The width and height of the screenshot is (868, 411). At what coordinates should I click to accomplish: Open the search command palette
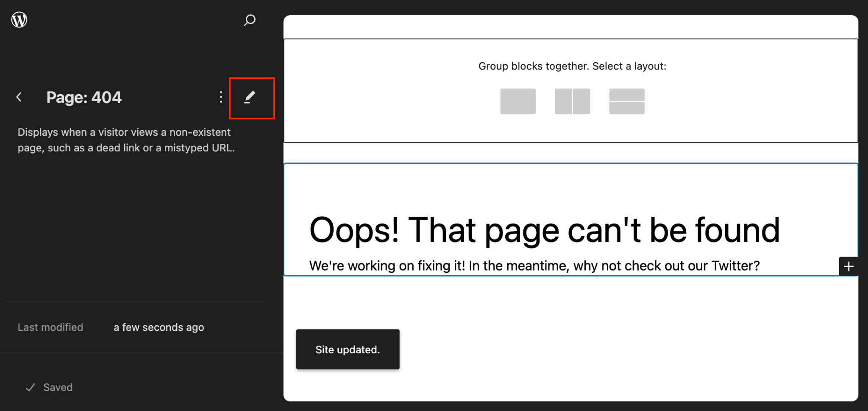[x=250, y=20]
